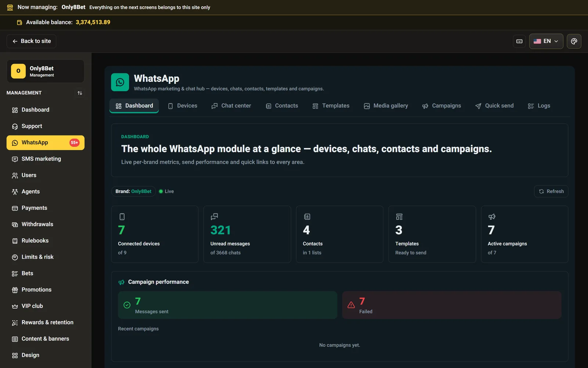Select the Dashboard tab in WhatsApp module
The height and width of the screenshot is (368, 588).
[x=134, y=106]
